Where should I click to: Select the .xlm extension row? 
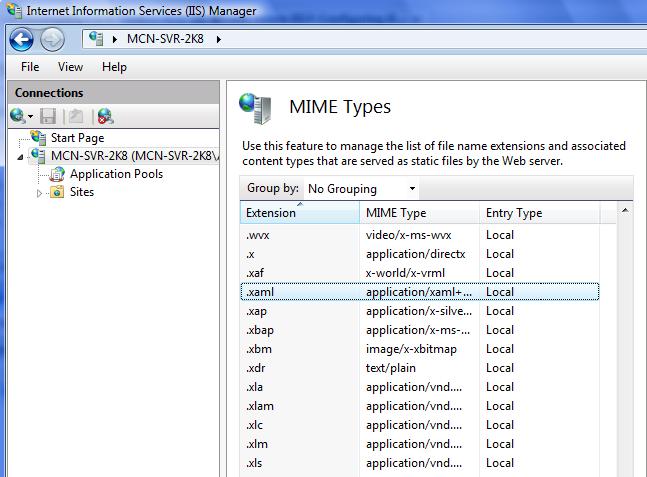click(x=420, y=444)
